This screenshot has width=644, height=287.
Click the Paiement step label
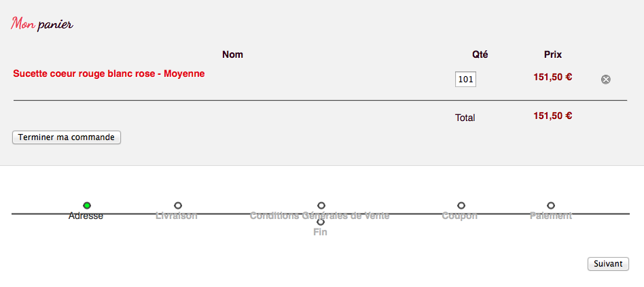pos(551,216)
